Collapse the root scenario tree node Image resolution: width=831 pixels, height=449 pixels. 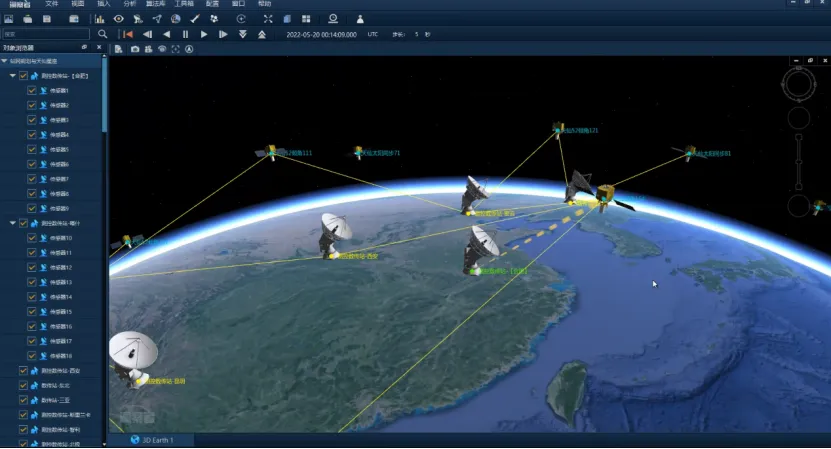pos(5,61)
